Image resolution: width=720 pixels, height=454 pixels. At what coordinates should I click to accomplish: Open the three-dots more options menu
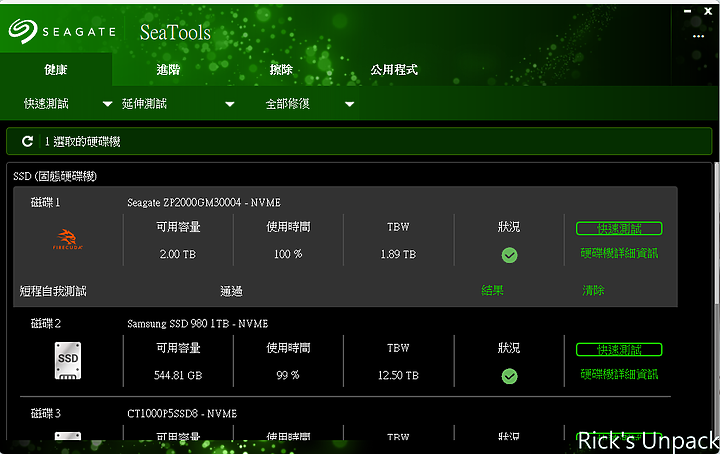click(698, 36)
